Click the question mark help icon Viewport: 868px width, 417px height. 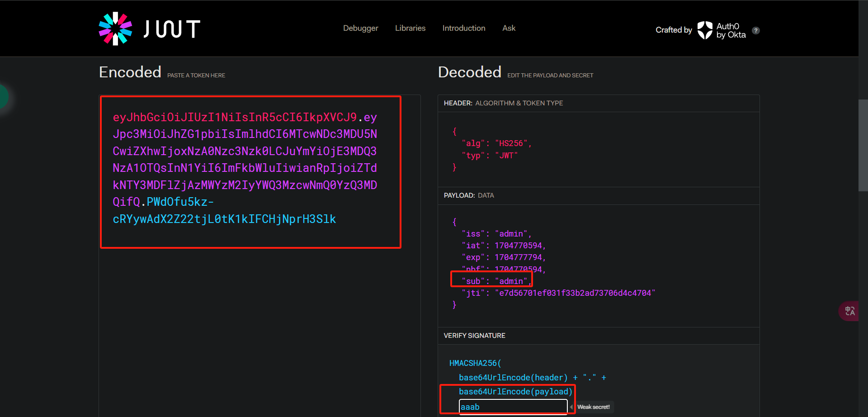tap(756, 30)
